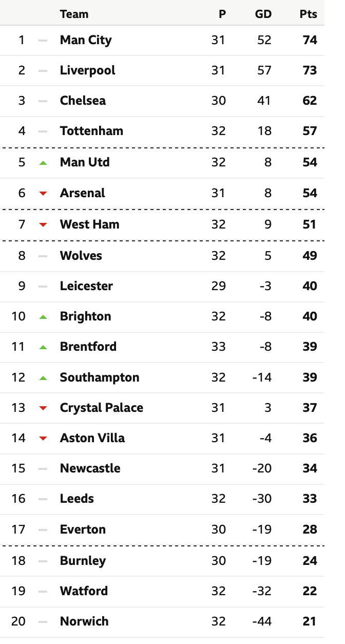This screenshot has height=644, width=345.
Task: Click the red down arrow beside Aston Villa
Action: click(43, 439)
